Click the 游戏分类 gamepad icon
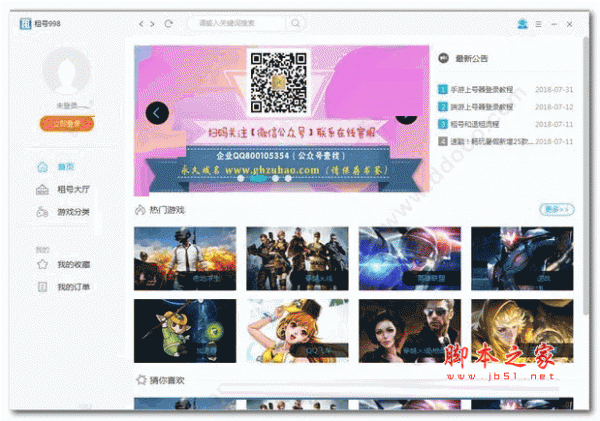The height and width of the screenshot is (421, 600). pyautogui.click(x=42, y=212)
